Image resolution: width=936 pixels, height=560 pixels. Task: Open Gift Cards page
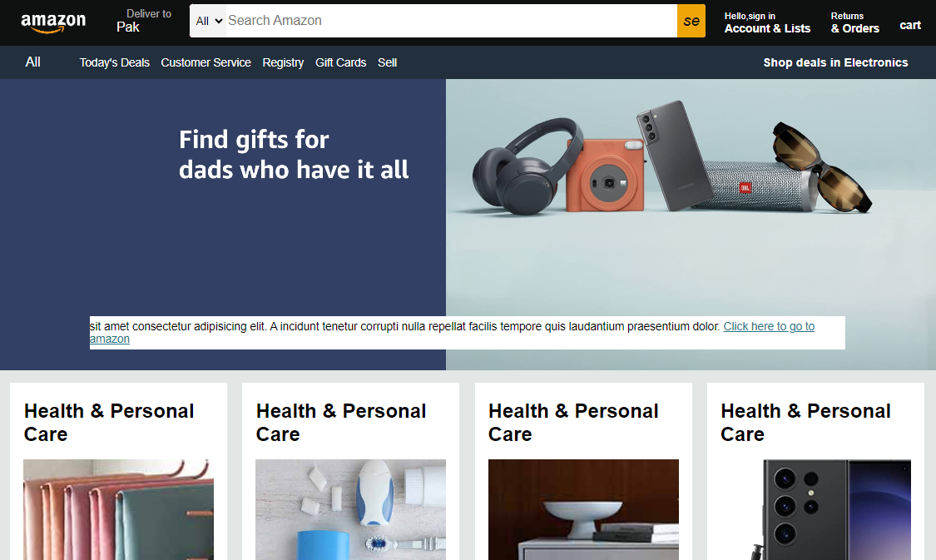(341, 62)
